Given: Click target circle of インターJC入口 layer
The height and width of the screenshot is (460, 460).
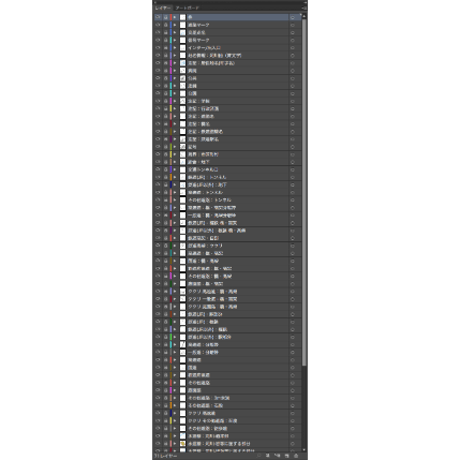Looking at the screenshot, I should tap(292, 48).
